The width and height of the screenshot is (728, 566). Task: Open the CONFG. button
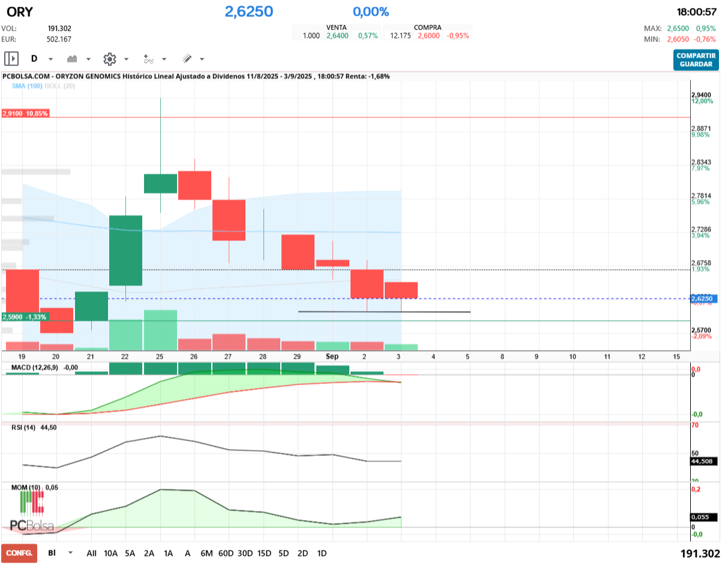point(19,553)
